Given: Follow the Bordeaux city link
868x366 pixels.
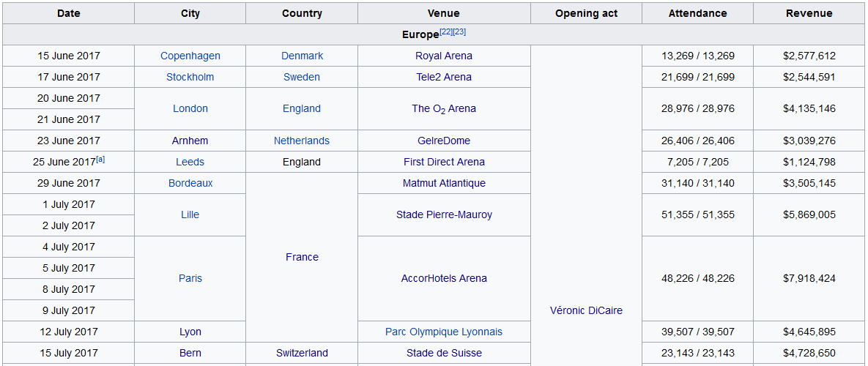Looking at the screenshot, I should (190, 183).
